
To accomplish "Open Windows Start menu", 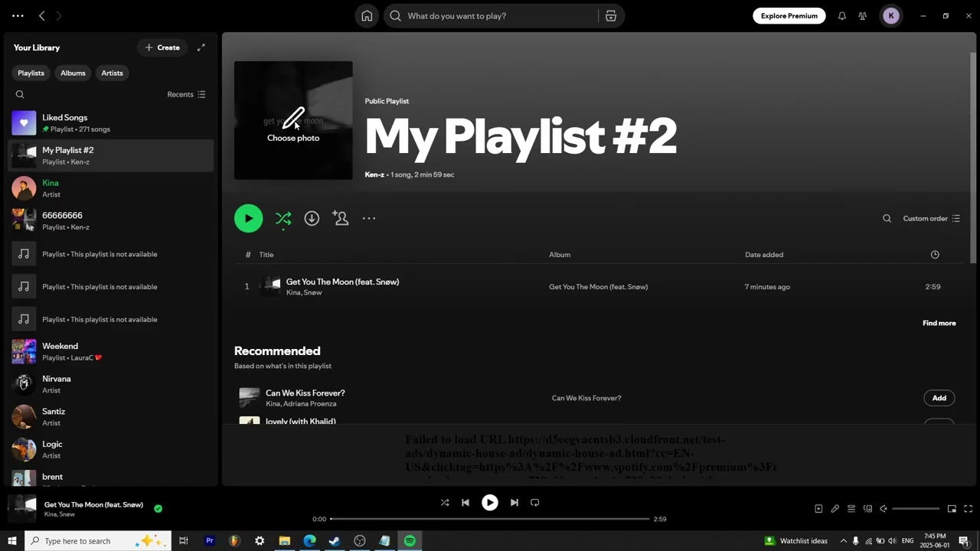I will (12, 541).
